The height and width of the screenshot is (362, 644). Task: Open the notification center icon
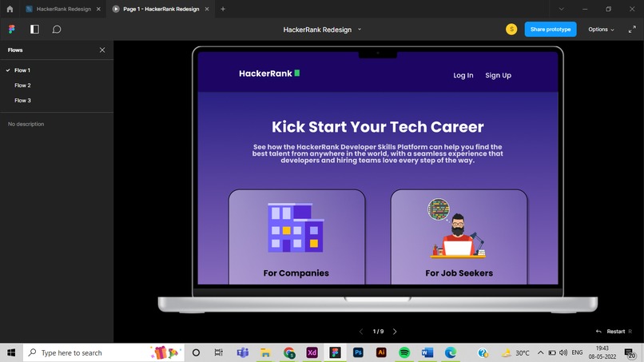tap(630, 352)
